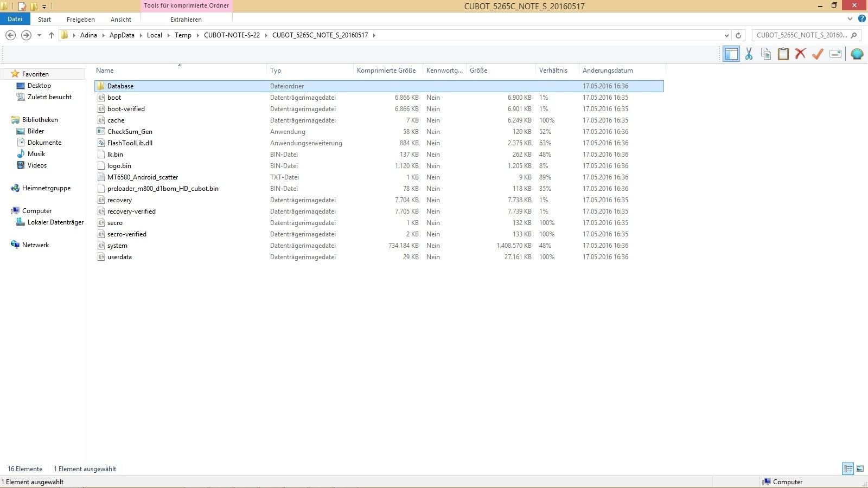Refresh the current folder view
The height and width of the screenshot is (488, 868).
click(x=738, y=35)
